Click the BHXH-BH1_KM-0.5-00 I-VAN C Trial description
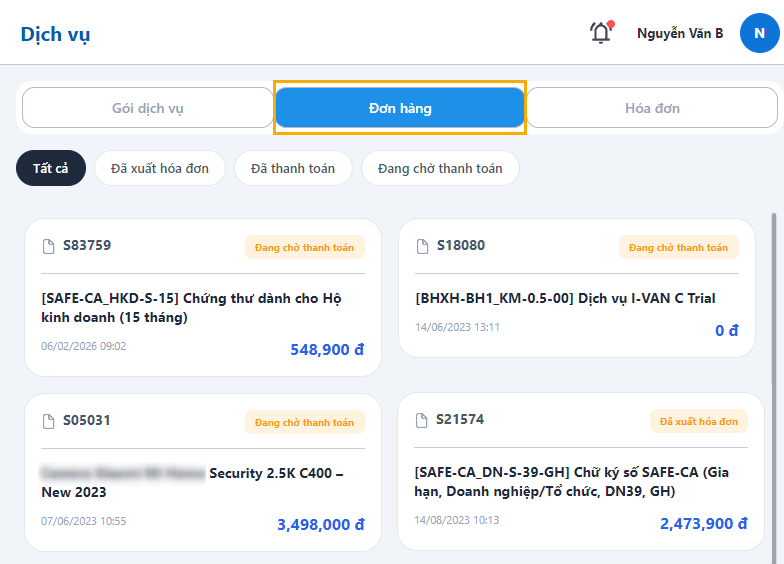This screenshot has height=564, width=784. tap(566, 298)
